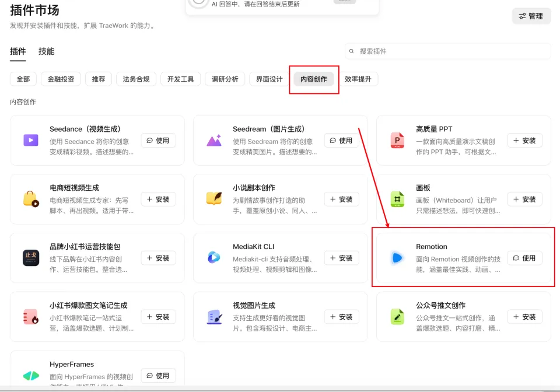Click the MediaKit CLI description text

[275, 264]
